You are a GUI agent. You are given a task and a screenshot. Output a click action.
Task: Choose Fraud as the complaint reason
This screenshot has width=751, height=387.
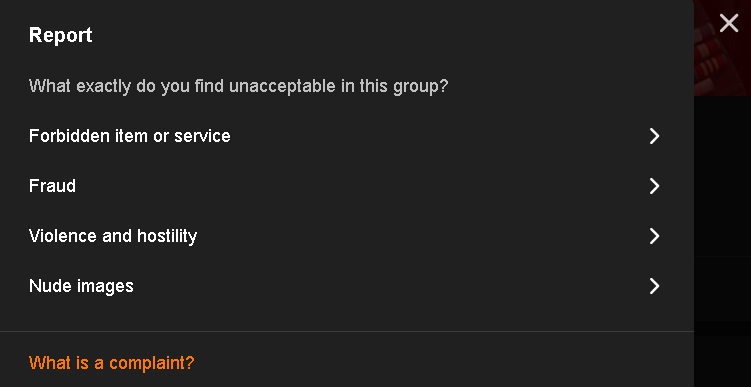pyautogui.click(x=347, y=186)
